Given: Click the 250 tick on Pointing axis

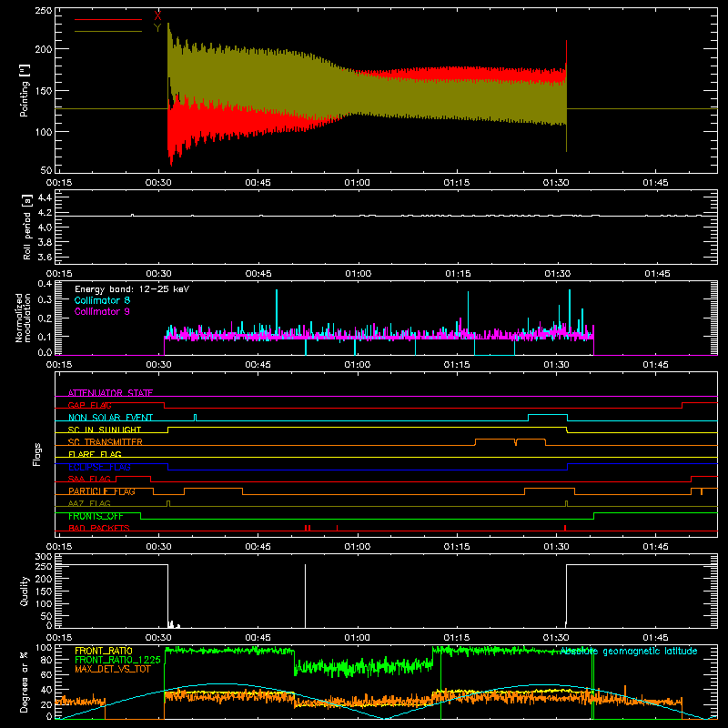Looking at the screenshot, I should [44, 11].
